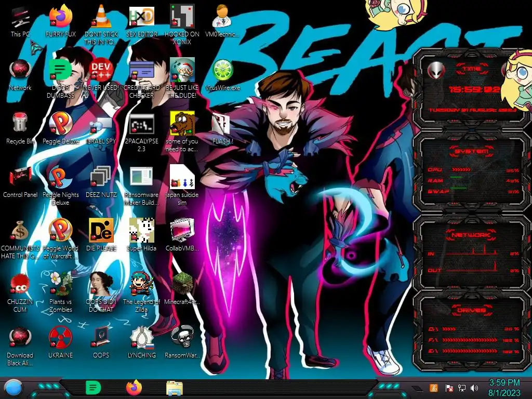Click the SYSTEM panel header in the widget
This screenshot has height=399, width=532.
472,151
